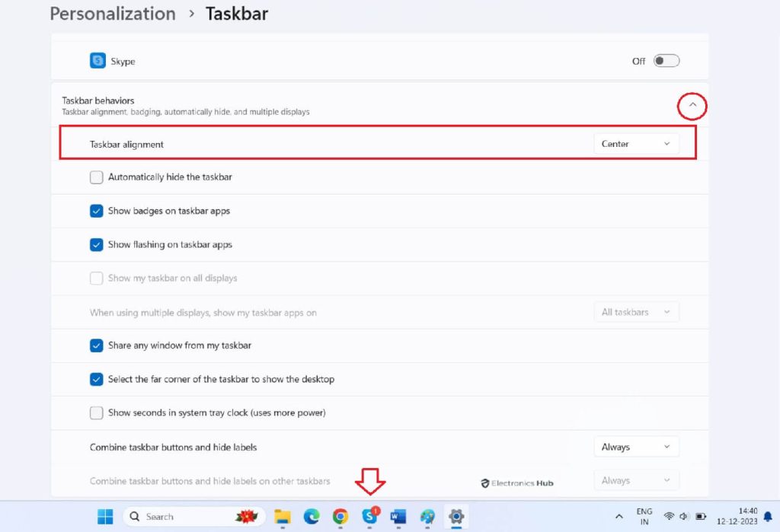Turn off the Skype system tray toggle
The width and height of the screenshot is (780, 532).
coord(666,61)
